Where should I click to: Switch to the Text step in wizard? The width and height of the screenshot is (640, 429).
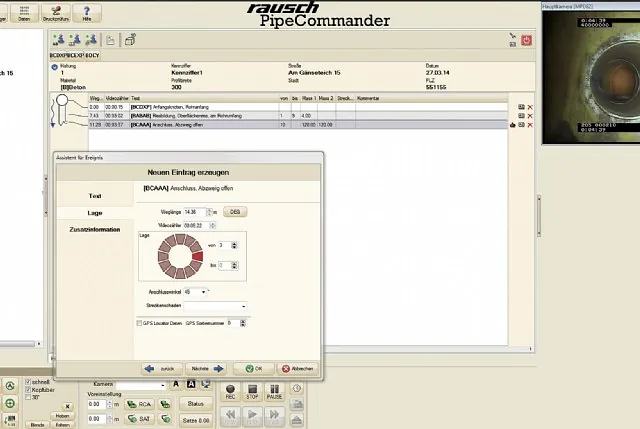point(95,196)
